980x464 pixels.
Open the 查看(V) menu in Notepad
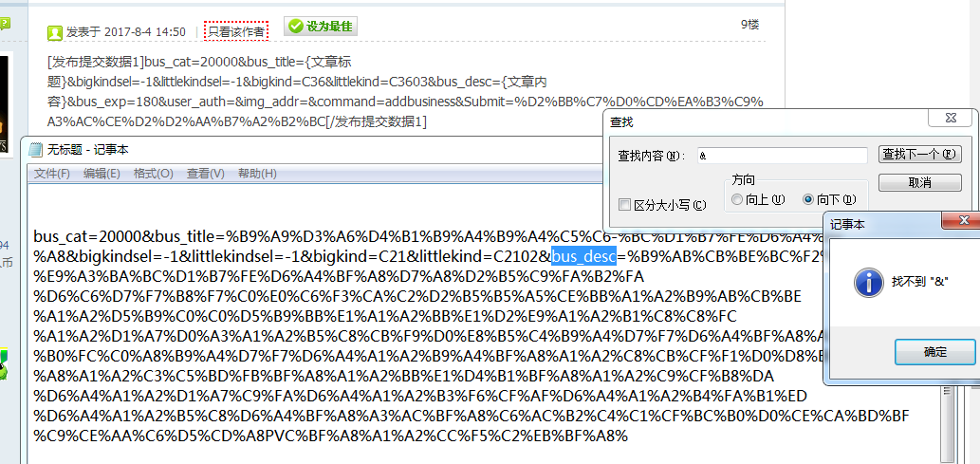tap(206, 174)
